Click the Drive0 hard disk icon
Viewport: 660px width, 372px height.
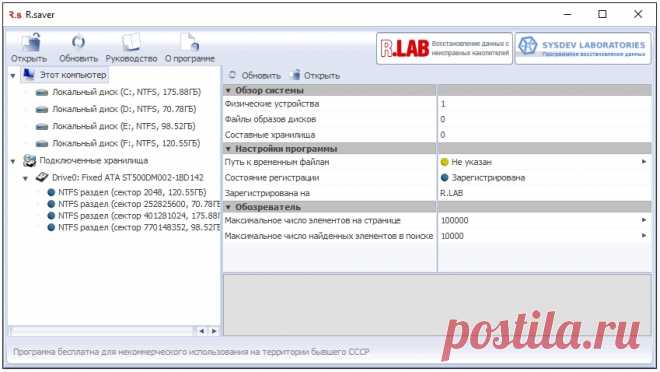tap(42, 177)
